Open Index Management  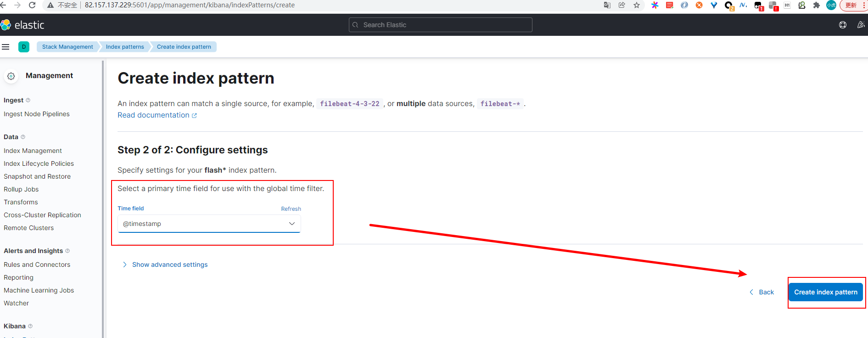point(33,151)
